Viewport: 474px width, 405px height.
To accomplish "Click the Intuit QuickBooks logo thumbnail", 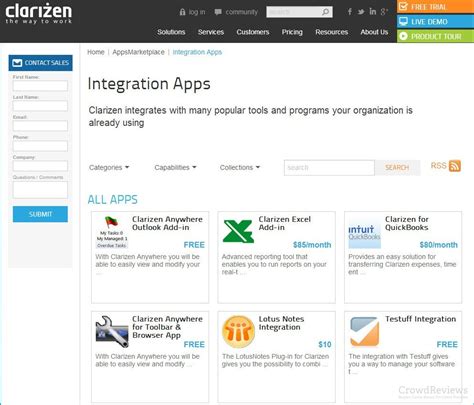I will point(364,233).
